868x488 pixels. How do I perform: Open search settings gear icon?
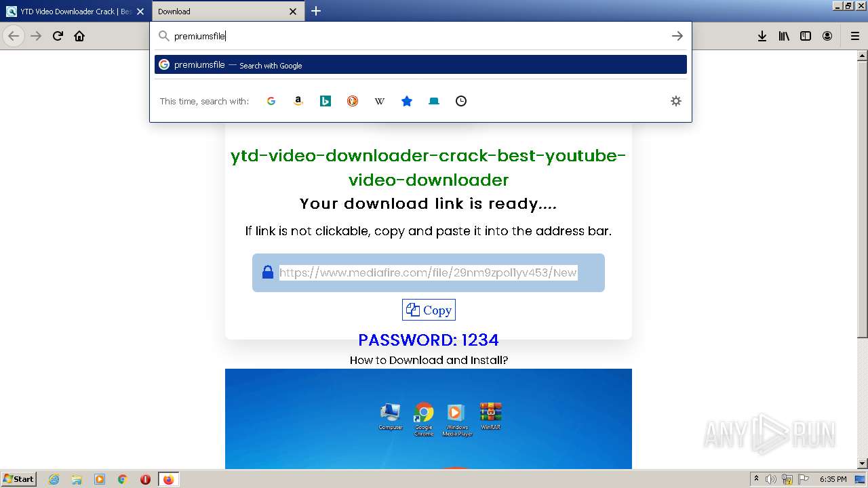pyautogui.click(x=676, y=101)
